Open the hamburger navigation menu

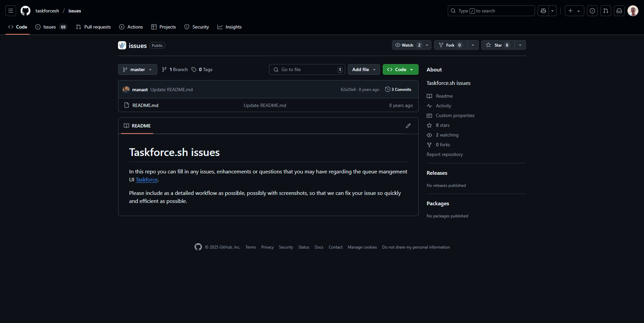(x=11, y=11)
